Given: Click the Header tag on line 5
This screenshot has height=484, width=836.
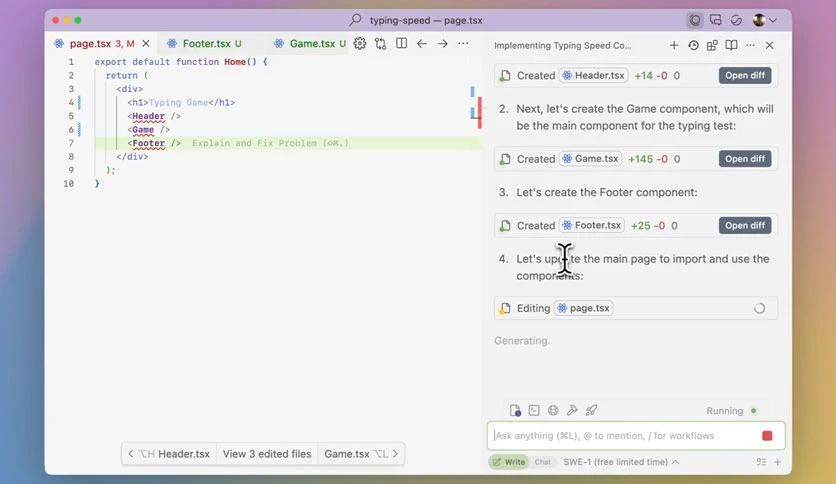Looking at the screenshot, I should click(148, 116).
